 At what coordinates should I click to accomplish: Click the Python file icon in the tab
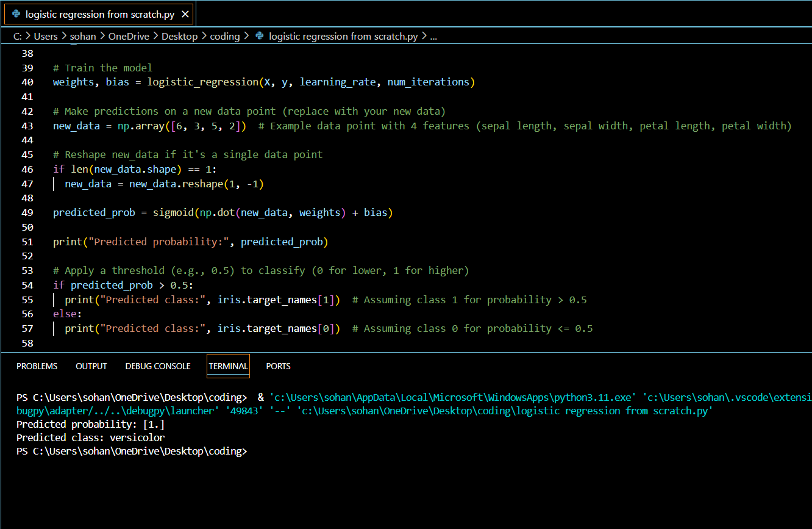tap(16, 13)
